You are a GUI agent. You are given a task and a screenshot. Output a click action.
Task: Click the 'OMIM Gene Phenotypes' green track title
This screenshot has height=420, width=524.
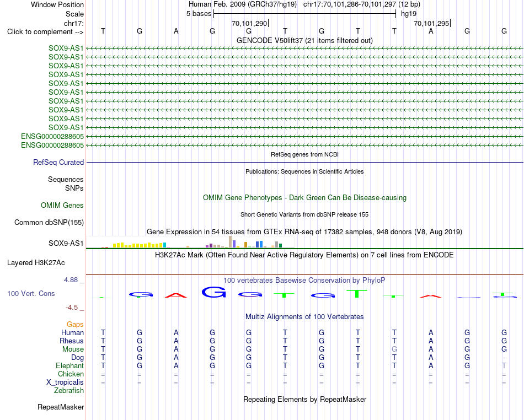point(304,198)
